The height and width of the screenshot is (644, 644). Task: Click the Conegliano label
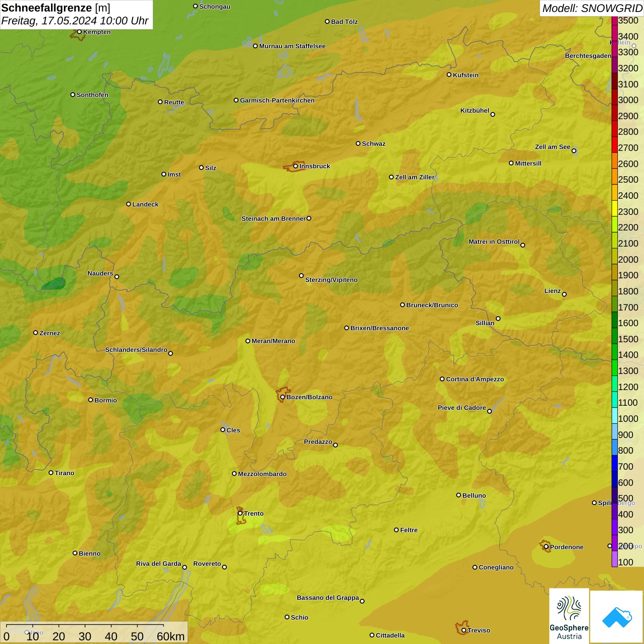[x=496, y=567]
